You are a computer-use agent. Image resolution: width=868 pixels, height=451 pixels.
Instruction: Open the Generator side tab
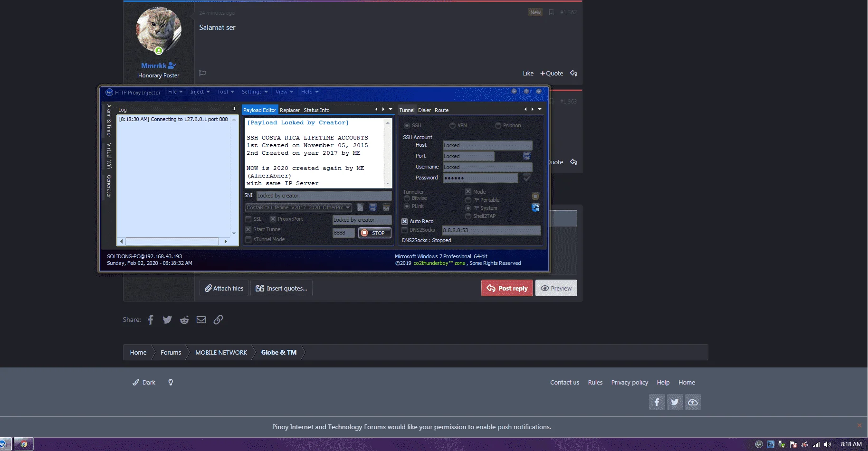click(109, 186)
